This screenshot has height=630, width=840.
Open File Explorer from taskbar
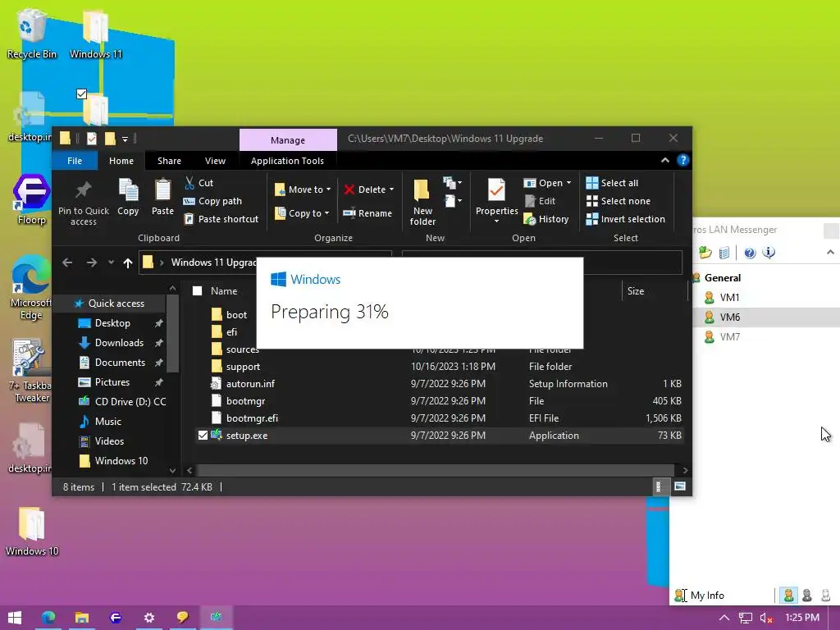click(81, 617)
